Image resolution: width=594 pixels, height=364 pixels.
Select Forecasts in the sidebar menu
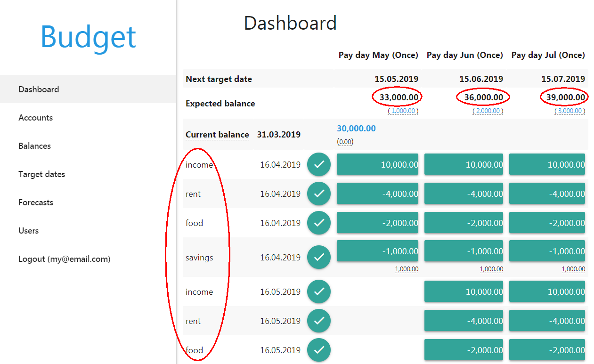36,202
